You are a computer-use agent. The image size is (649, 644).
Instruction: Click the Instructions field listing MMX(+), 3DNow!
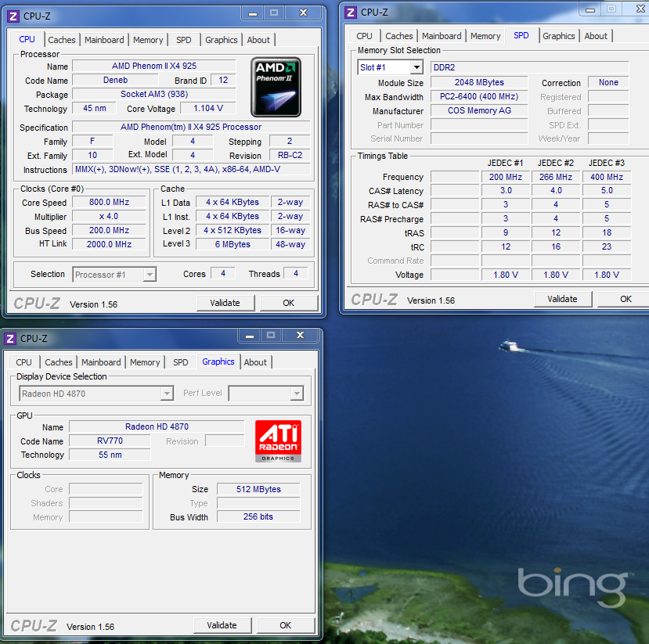(x=191, y=169)
